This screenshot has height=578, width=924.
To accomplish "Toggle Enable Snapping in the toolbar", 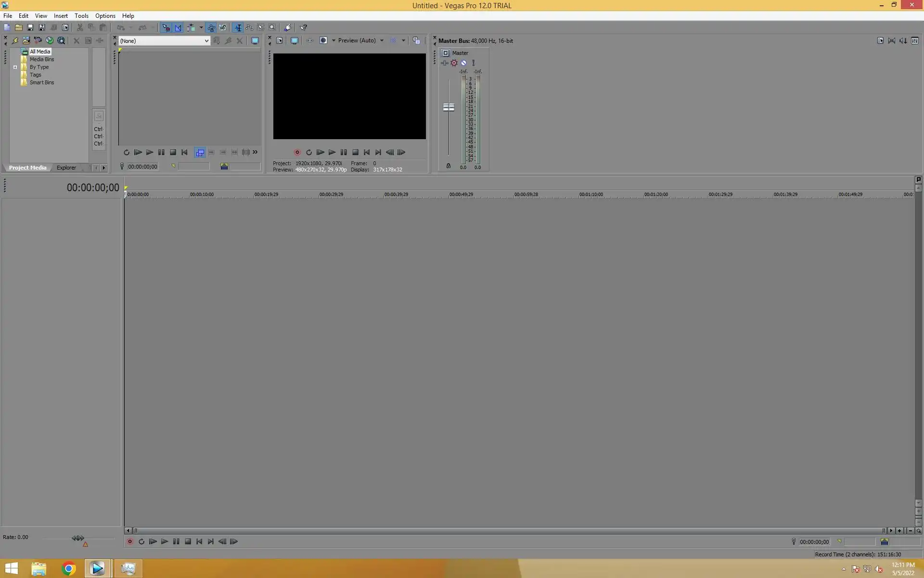I will pyautogui.click(x=166, y=27).
